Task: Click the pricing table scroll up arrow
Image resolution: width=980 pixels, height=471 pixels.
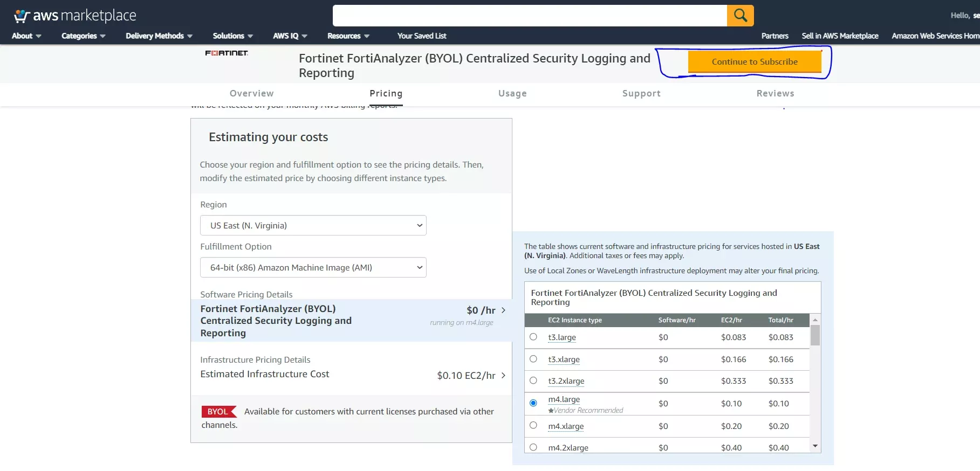Action: tap(815, 320)
